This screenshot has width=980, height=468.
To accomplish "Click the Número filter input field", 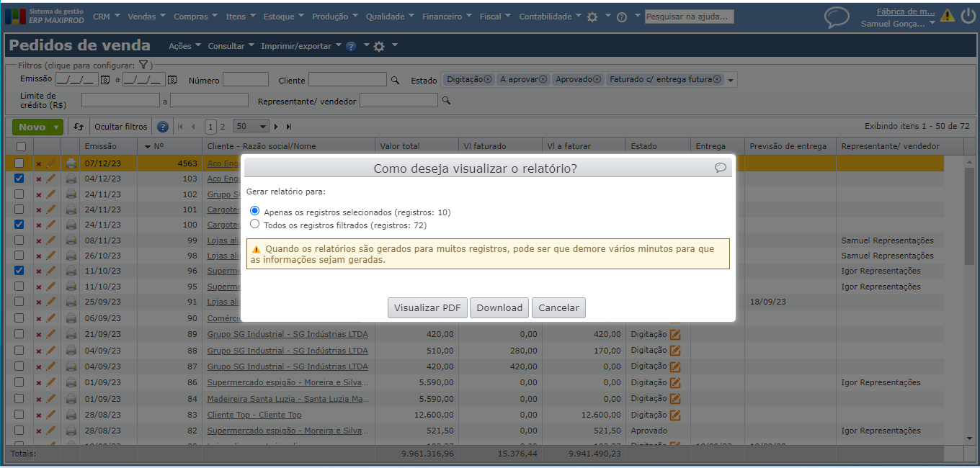I will coord(246,80).
